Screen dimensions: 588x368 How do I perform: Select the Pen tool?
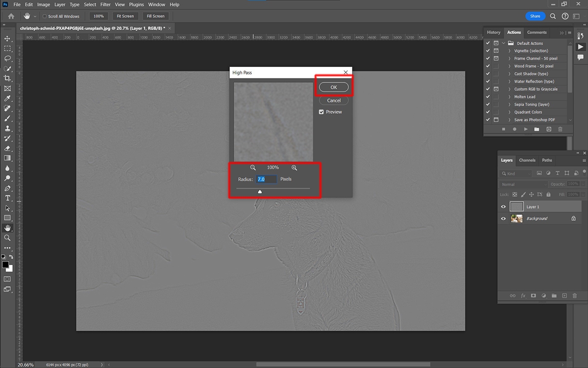pyautogui.click(x=7, y=188)
